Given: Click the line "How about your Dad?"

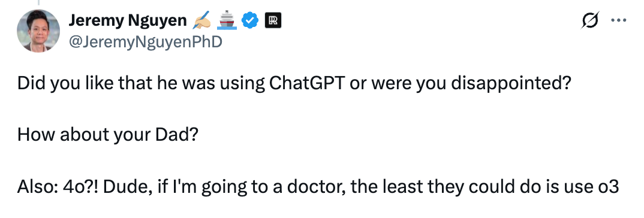Looking at the screenshot, I should click(x=107, y=135).
